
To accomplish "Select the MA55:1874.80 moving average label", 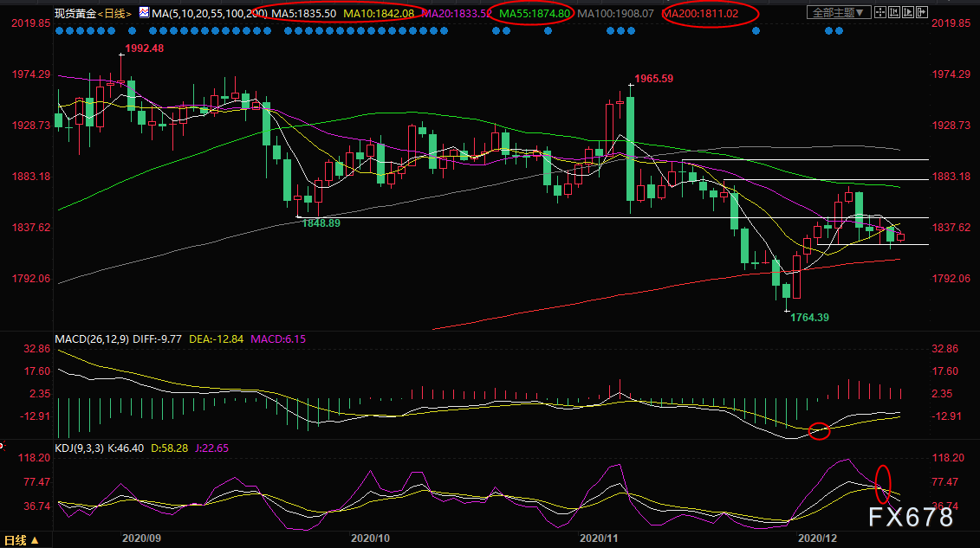I will pos(535,14).
